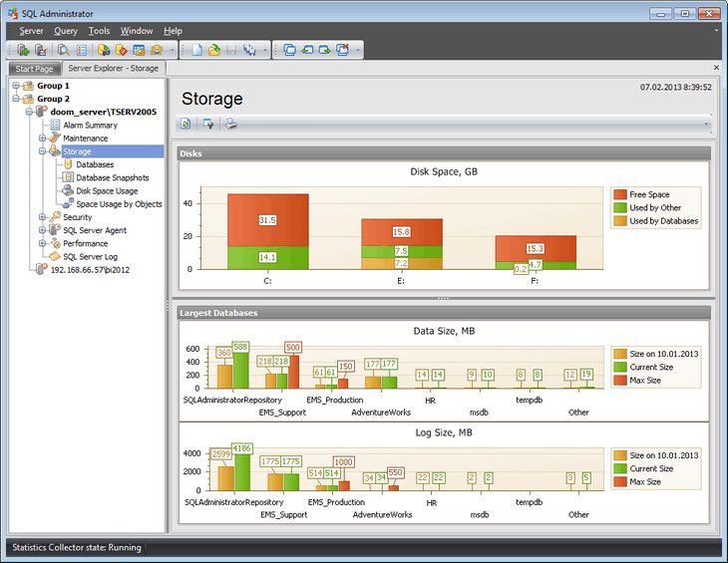Click the Free Space legend color swatch
The width and height of the screenshot is (728, 563).
tap(620, 195)
